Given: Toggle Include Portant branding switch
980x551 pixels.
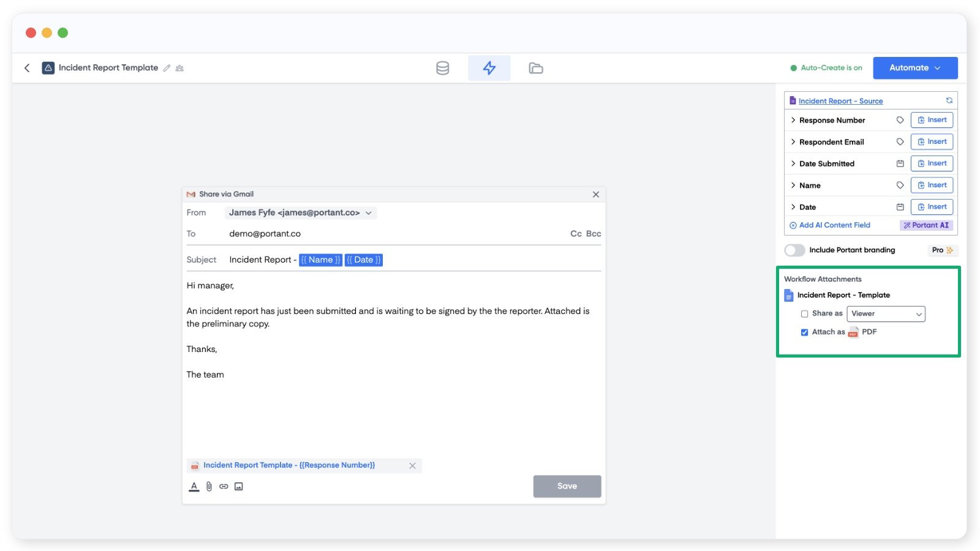Looking at the screenshot, I should pyautogui.click(x=794, y=250).
